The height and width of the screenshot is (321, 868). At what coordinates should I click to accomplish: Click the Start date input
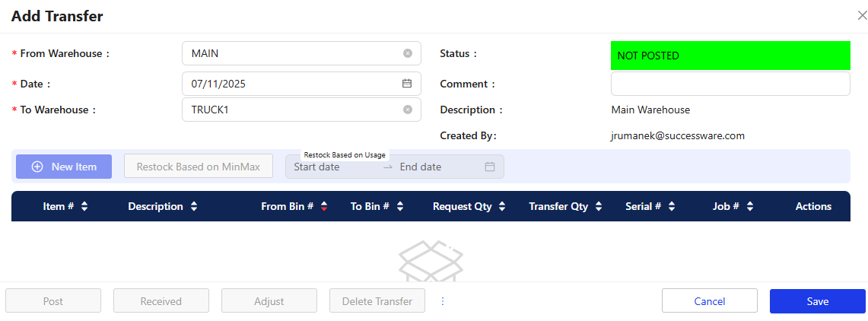331,167
